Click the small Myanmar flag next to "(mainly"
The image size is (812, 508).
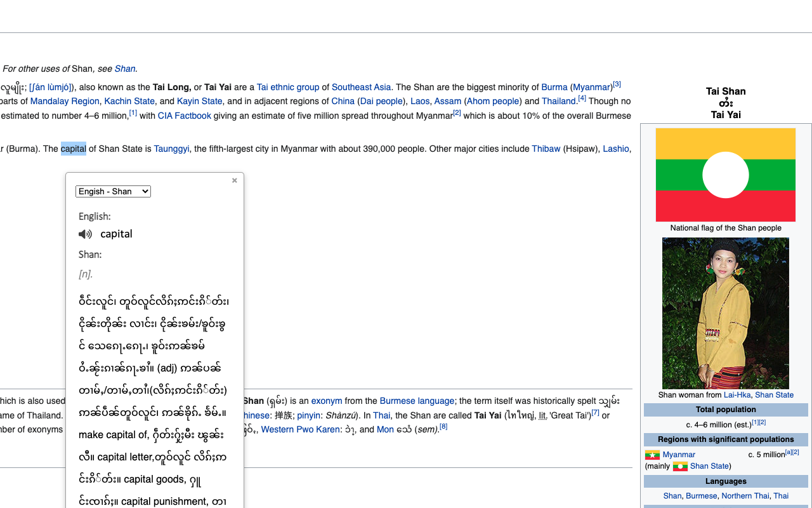(x=680, y=465)
